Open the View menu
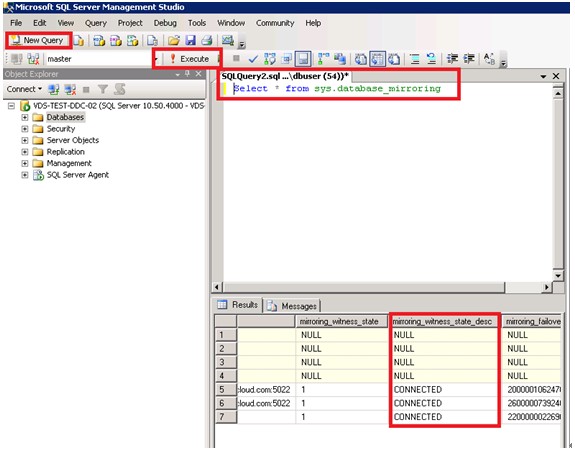 66,23
